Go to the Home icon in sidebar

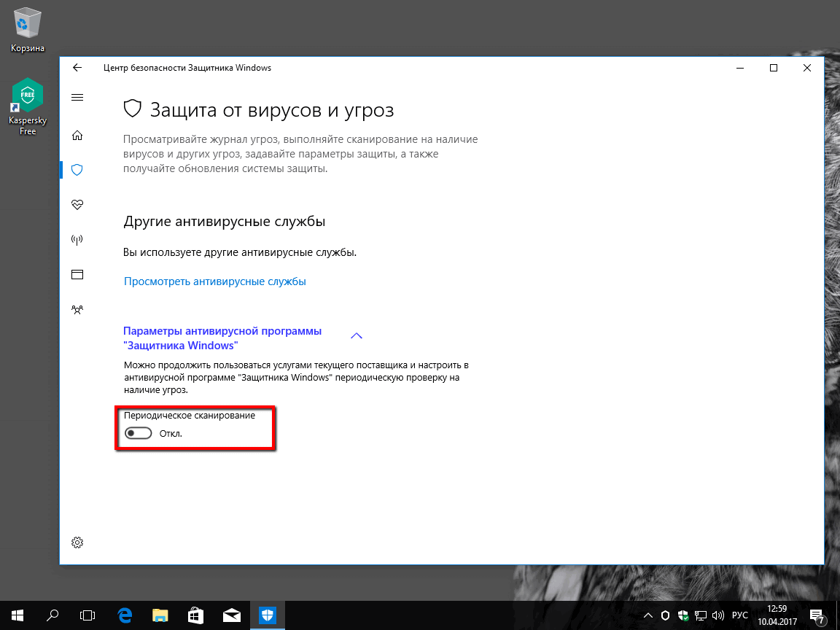tap(77, 135)
